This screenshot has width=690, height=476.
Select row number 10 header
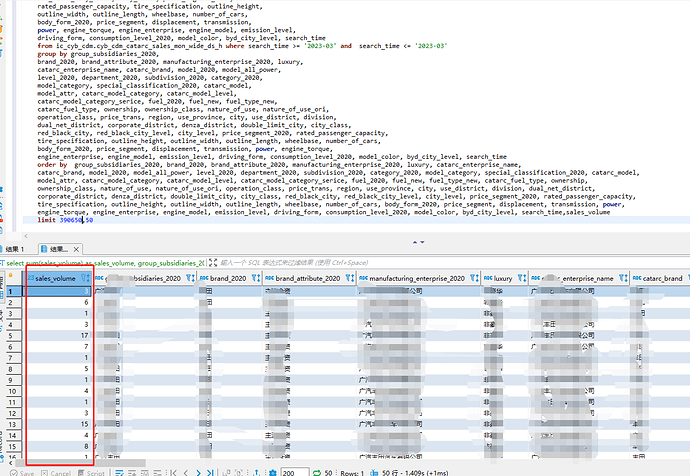point(12,391)
